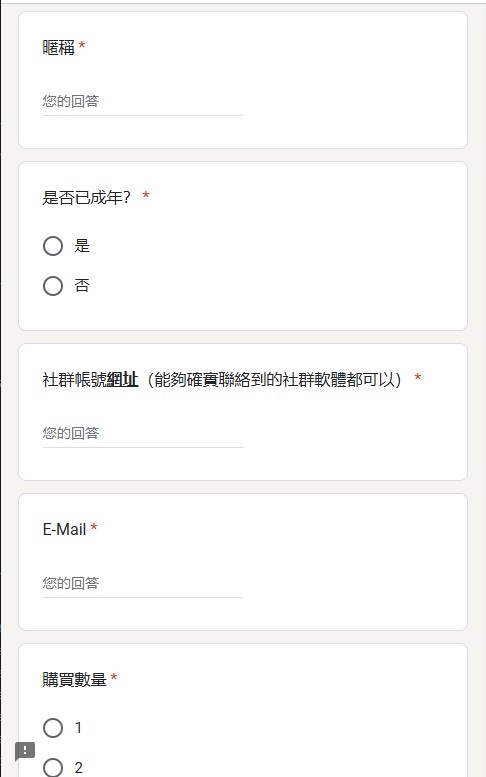Click the required asterisk beside E-Mail
The image size is (486, 777).
tap(94, 528)
